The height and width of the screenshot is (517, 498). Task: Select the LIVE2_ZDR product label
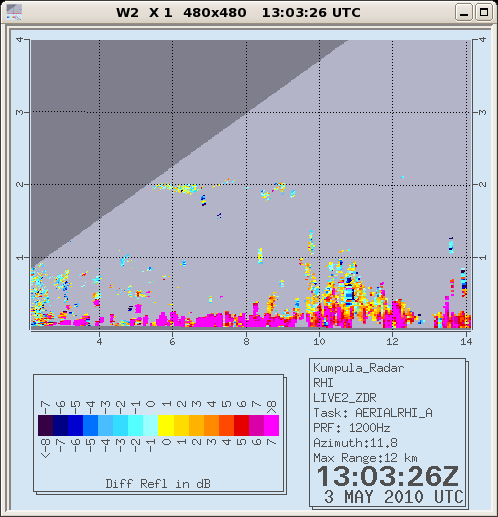pyautogui.click(x=345, y=398)
